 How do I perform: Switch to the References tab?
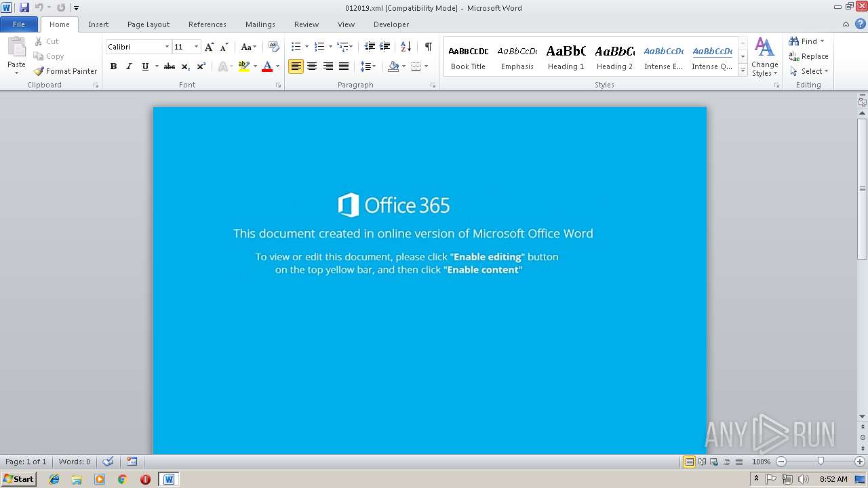[208, 24]
